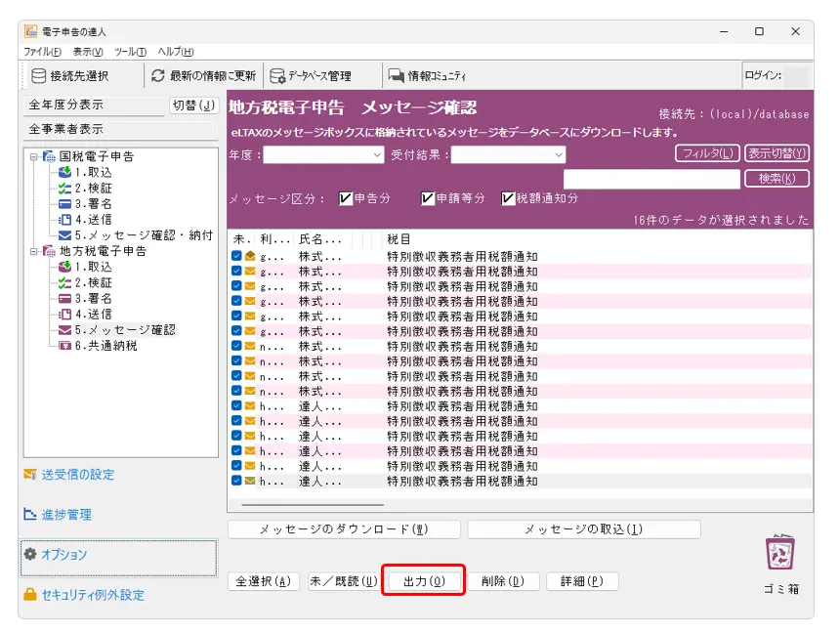This screenshot has width=840, height=633.
Task: Open データベース管理 toolbar icon
Action: click(x=277, y=75)
